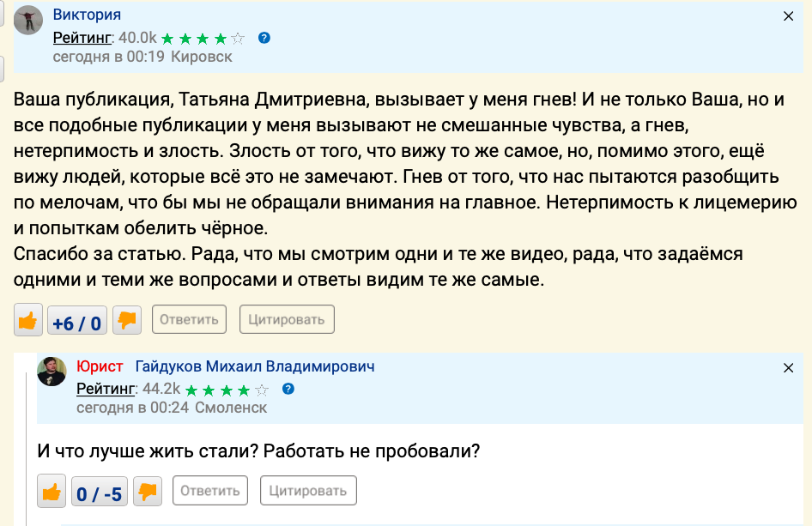Click the rating help icon next to Виктория's stars
The image size is (812, 526).
(264, 38)
